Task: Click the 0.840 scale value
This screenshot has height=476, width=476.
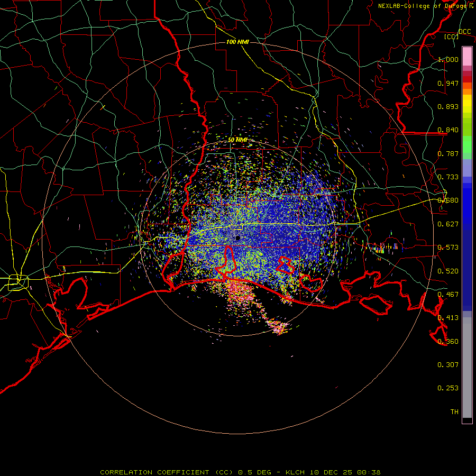Action: 448,130
